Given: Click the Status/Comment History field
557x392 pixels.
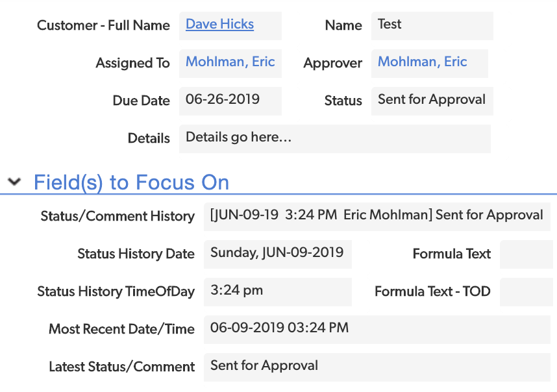Looking at the screenshot, I should [x=377, y=217].
